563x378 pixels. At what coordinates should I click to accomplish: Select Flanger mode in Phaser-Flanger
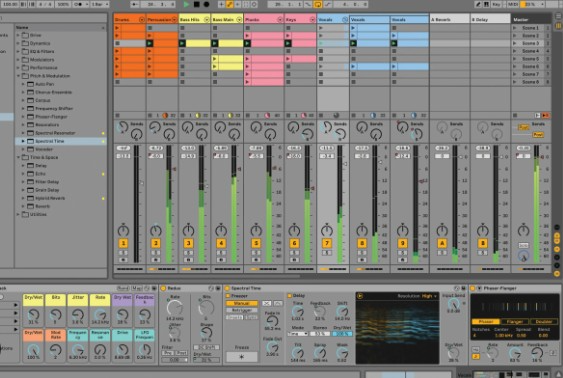pyautogui.click(x=514, y=322)
